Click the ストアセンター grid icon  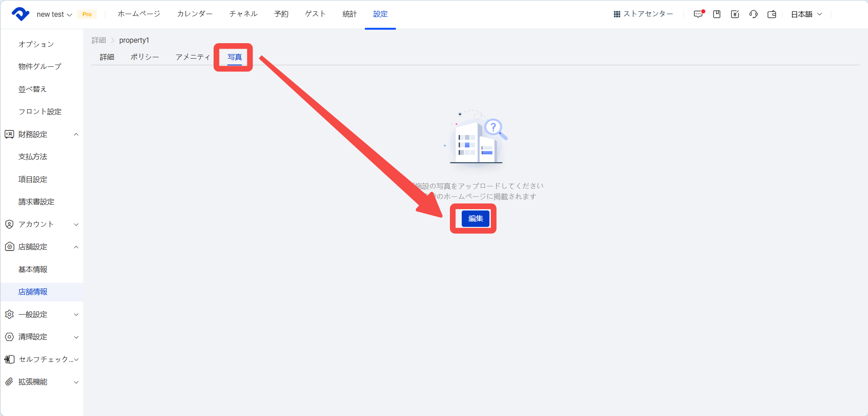coord(617,15)
